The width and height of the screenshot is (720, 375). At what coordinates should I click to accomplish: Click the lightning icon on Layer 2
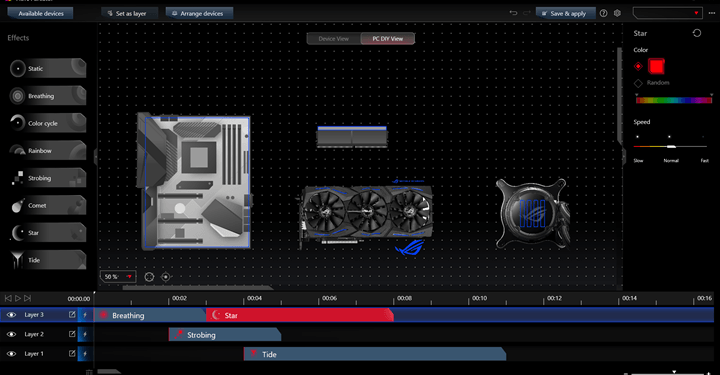click(85, 334)
